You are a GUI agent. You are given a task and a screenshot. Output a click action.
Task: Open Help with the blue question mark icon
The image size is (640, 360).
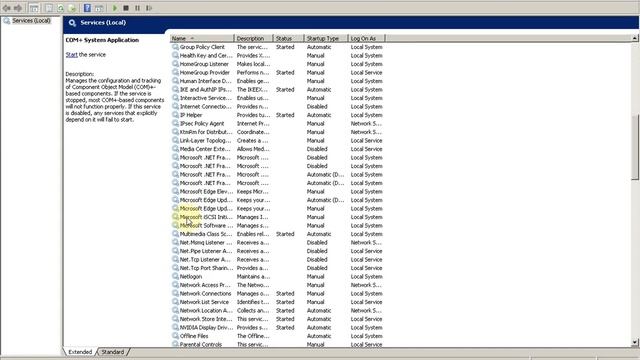tap(87, 8)
